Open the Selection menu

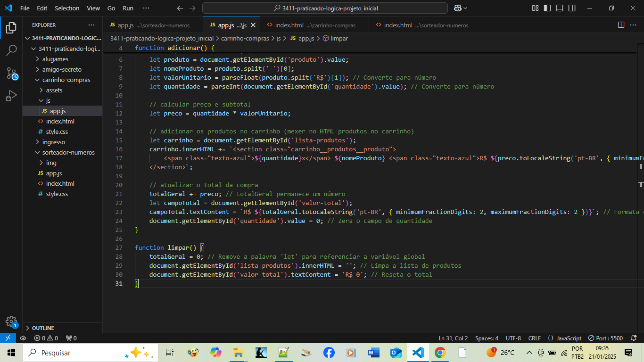pyautogui.click(x=67, y=8)
